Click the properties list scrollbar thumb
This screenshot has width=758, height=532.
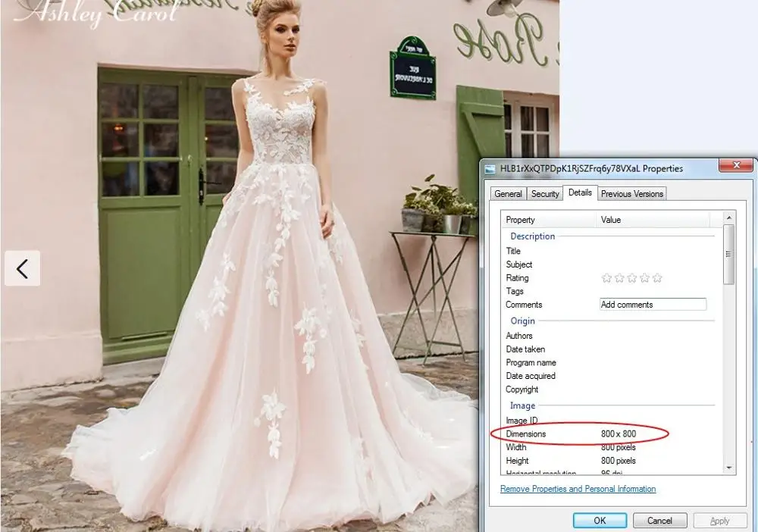click(728, 254)
